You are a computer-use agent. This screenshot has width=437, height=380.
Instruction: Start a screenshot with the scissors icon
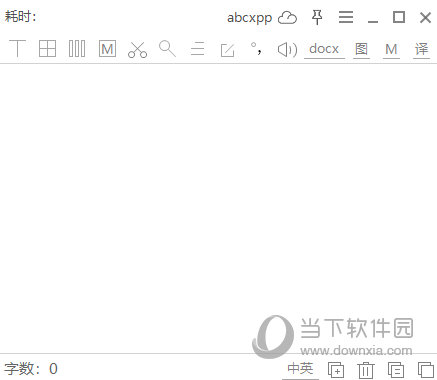pos(137,50)
